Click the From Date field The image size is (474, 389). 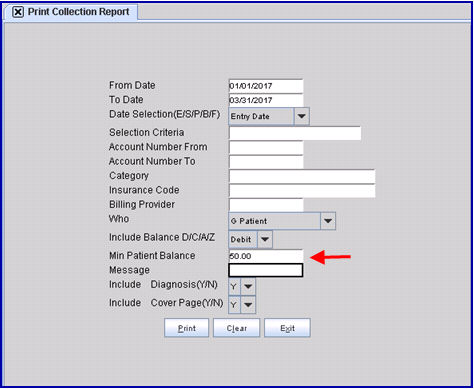266,86
